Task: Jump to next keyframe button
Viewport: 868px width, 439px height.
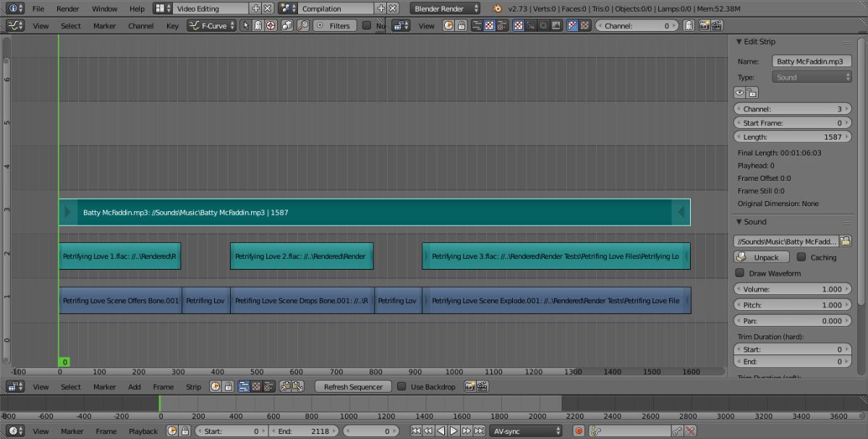Action: (x=466, y=431)
